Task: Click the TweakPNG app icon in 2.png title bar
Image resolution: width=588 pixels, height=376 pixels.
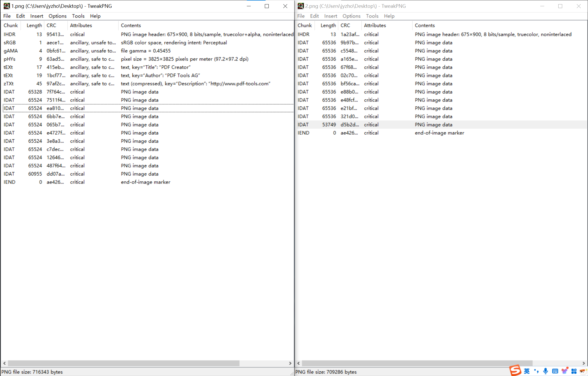Action: click(x=301, y=6)
